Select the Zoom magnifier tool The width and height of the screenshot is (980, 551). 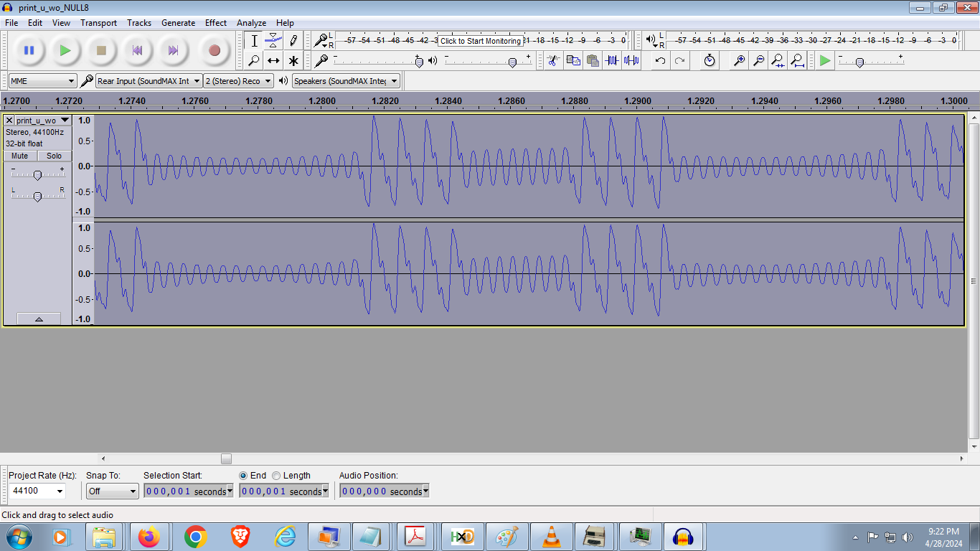[x=254, y=60]
